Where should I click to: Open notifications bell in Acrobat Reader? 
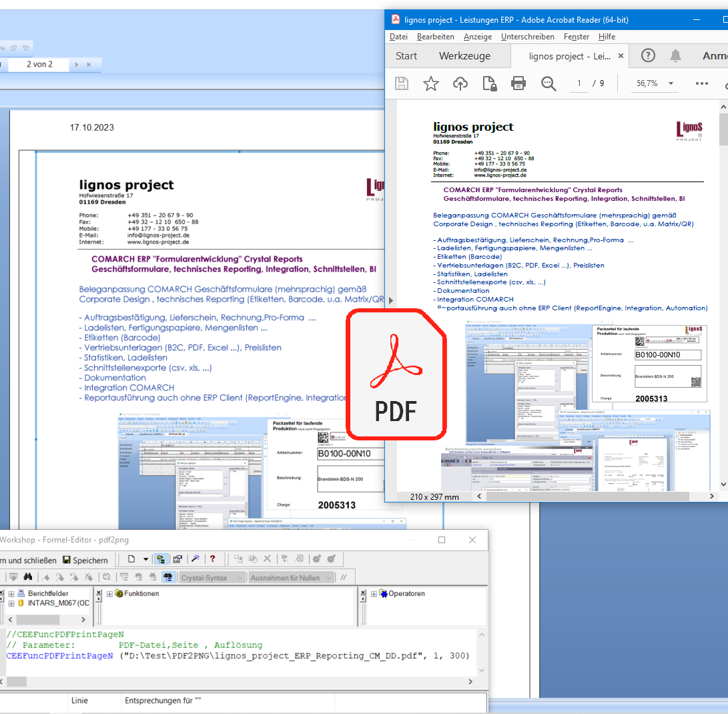tap(675, 55)
